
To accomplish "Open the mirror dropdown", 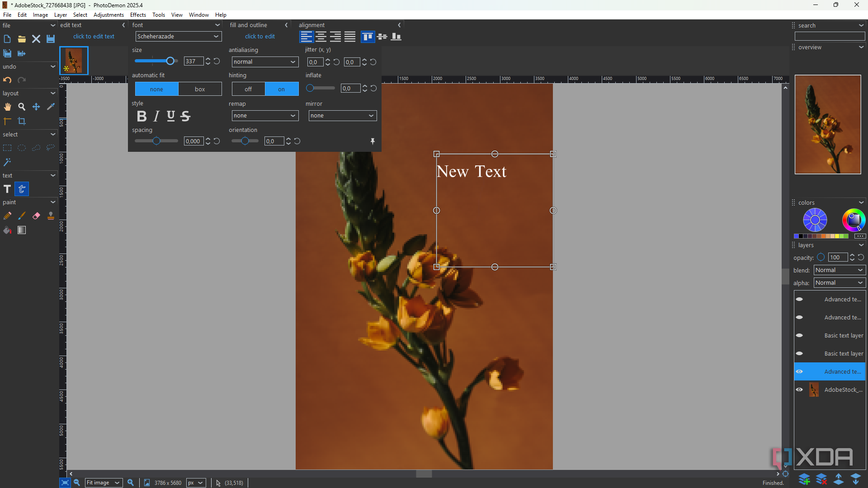I will 343,116.
